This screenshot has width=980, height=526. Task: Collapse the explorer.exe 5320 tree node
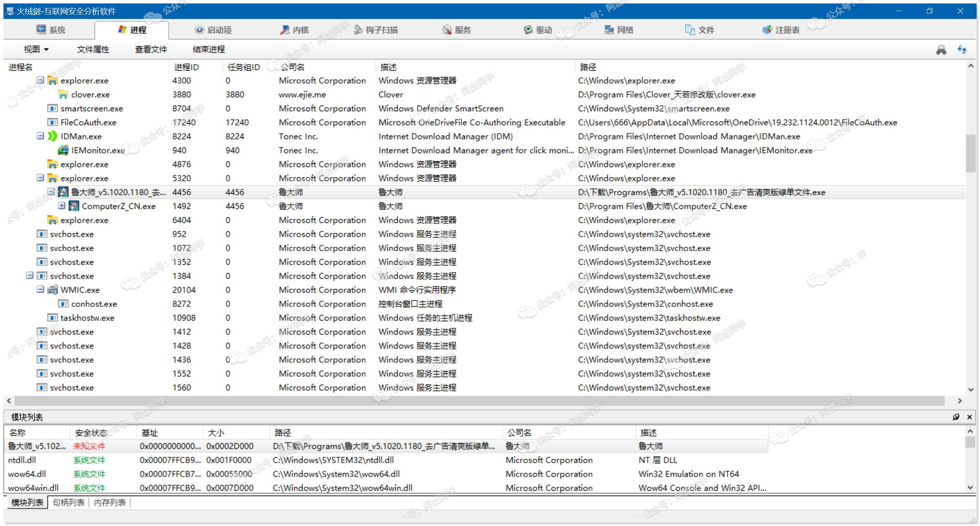coord(40,177)
